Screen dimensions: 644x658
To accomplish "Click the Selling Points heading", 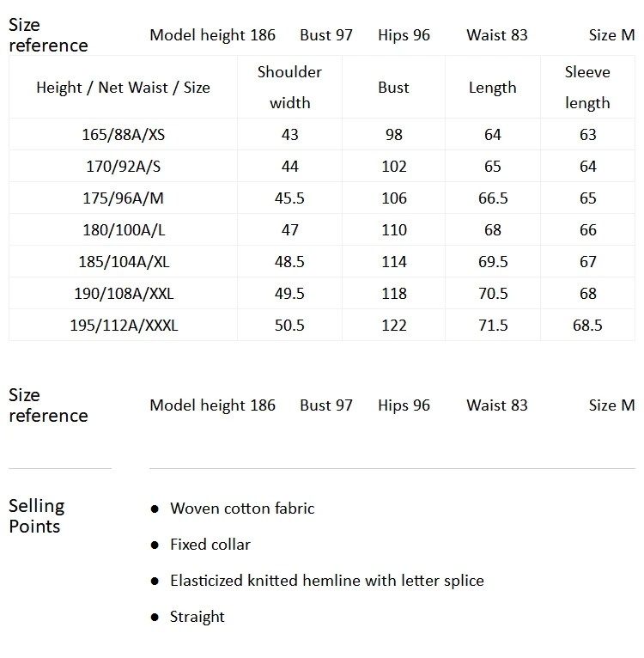I will click(37, 516).
